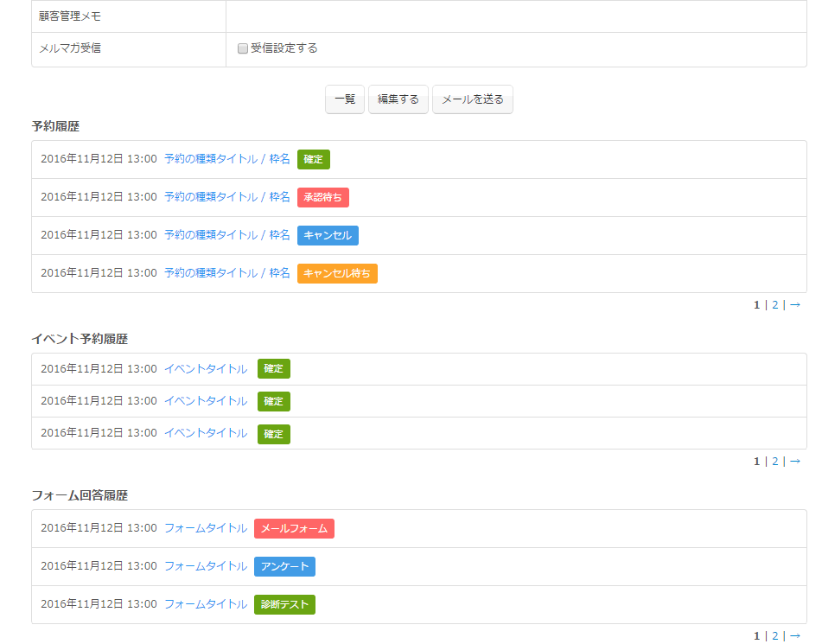Open the last イベントタイトル link

[206, 433]
